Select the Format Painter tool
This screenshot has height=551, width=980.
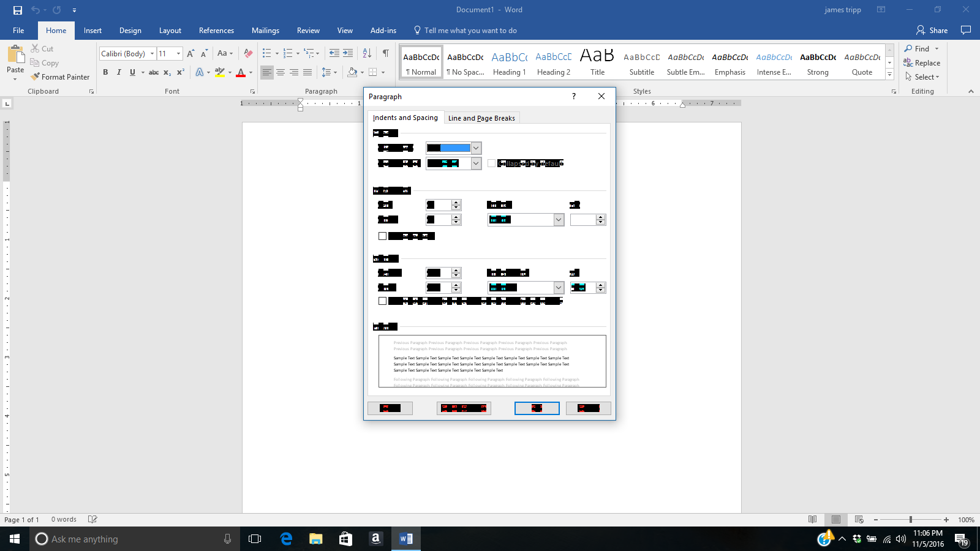coord(60,77)
